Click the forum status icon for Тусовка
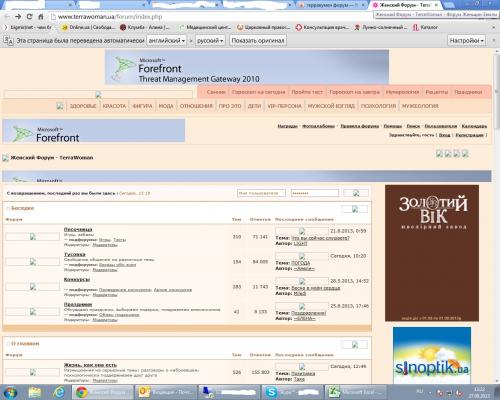Screen dimensions: 500x400 pos(33,262)
